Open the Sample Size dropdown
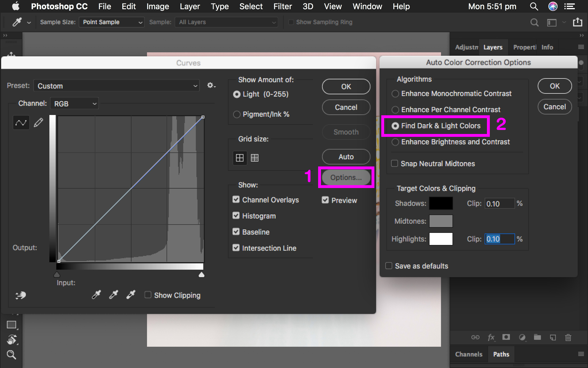 [111, 22]
